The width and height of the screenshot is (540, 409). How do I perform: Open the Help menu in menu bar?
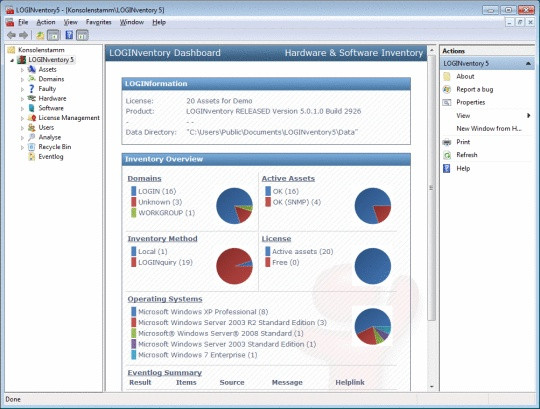159,22
